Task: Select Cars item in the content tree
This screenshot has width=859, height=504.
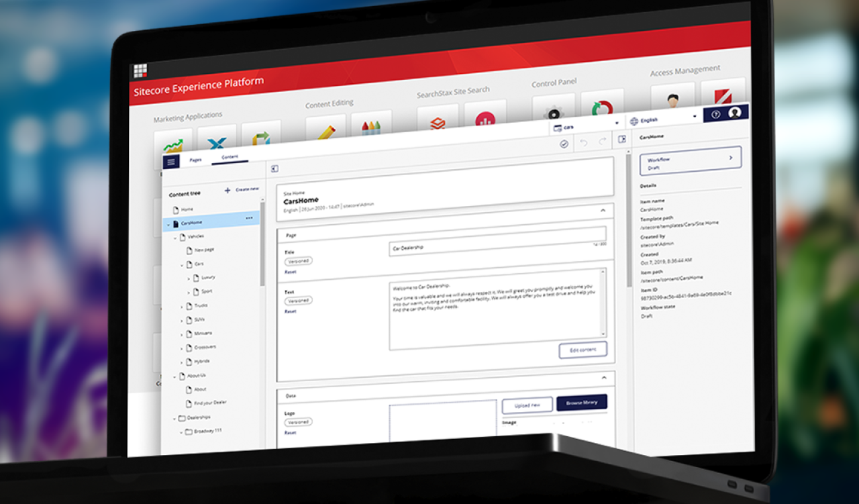Action: click(x=199, y=264)
